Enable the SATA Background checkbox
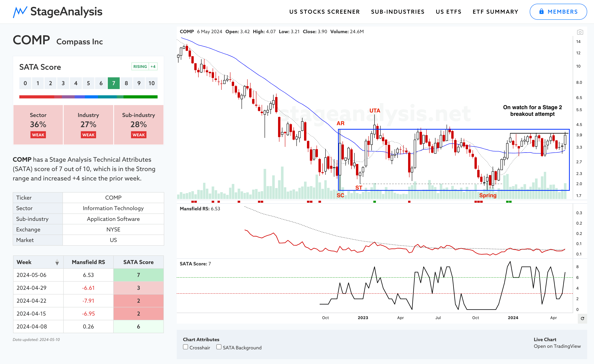Viewport: 594px width, 364px height. [219, 347]
